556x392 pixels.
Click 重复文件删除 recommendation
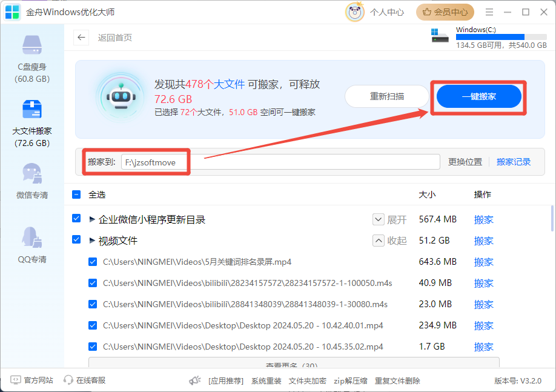click(397, 381)
